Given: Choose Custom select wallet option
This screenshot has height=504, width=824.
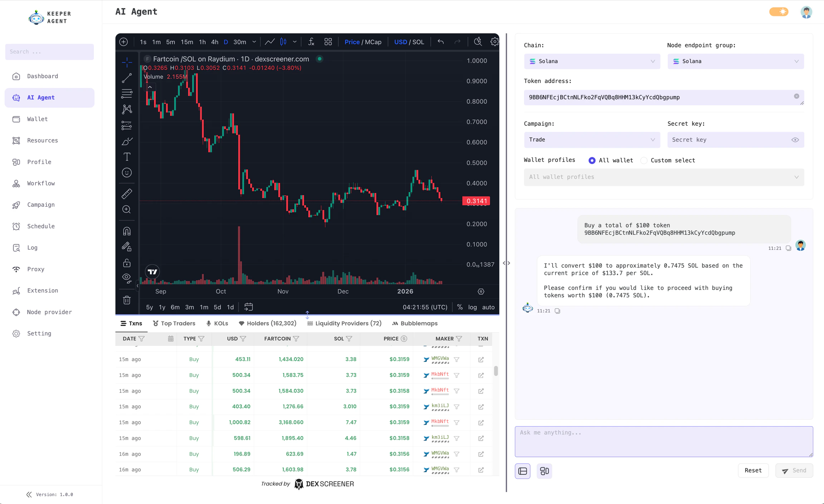Looking at the screenshot, I should click(644, 160).
